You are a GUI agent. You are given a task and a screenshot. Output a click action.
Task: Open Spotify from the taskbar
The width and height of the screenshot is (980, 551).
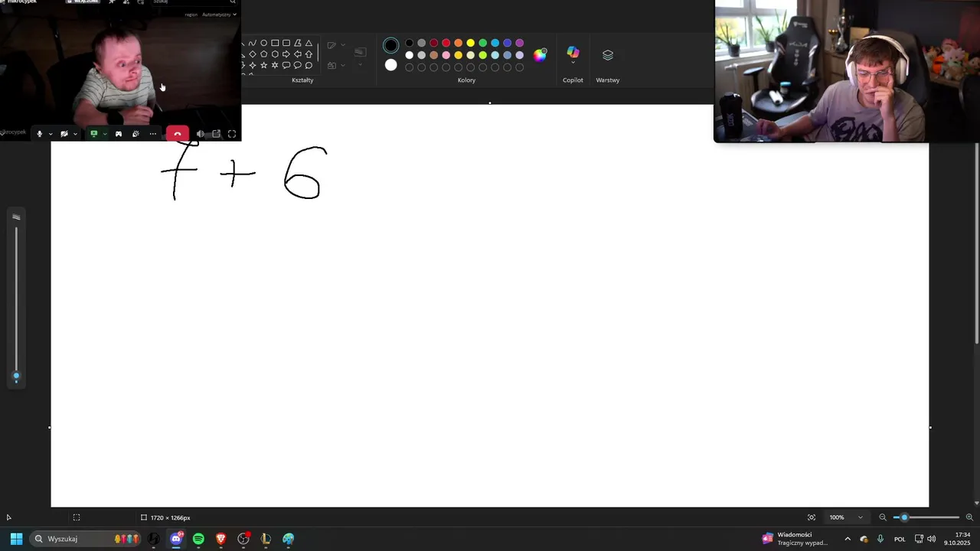coord(198,539)
